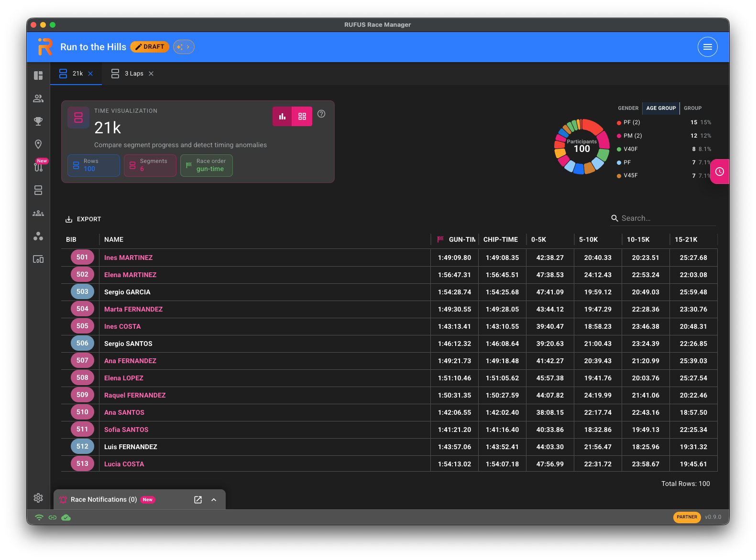Open the hamburger menu at top right
This screenshot has height=560, width=756.
708,47
